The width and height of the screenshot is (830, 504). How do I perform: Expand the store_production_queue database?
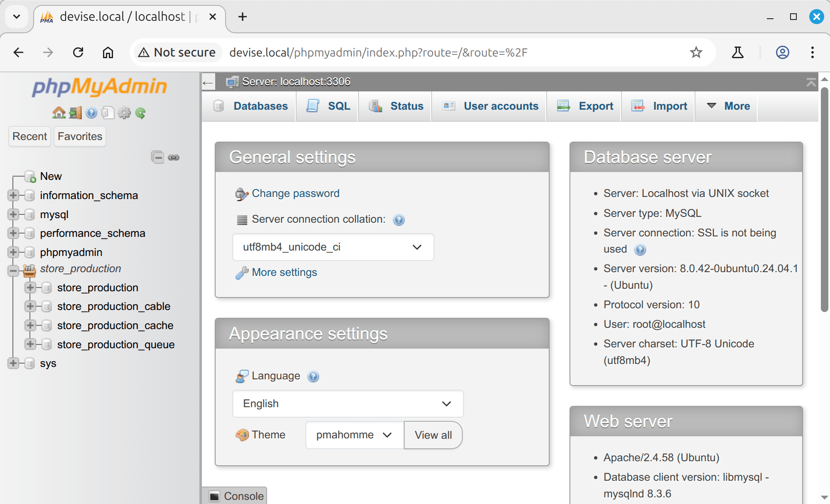coord(30,344)
